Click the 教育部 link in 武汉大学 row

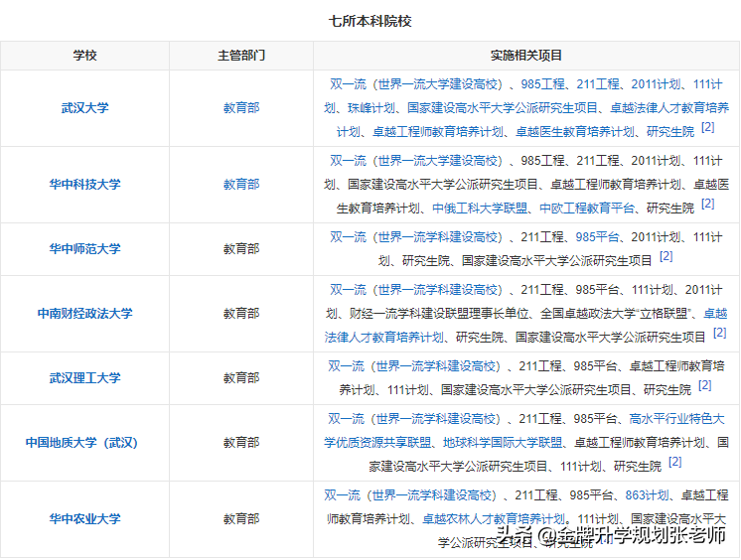pyautogui.click(x=241, y=108)
